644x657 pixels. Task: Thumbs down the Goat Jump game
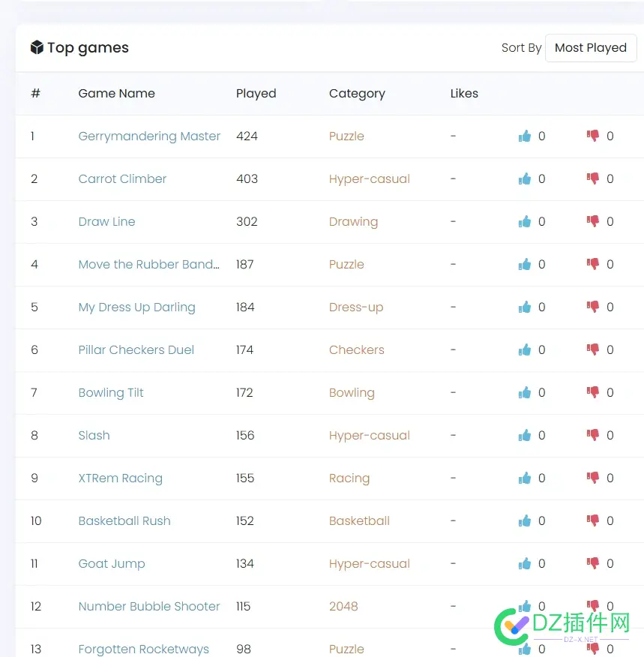point(592,563)
